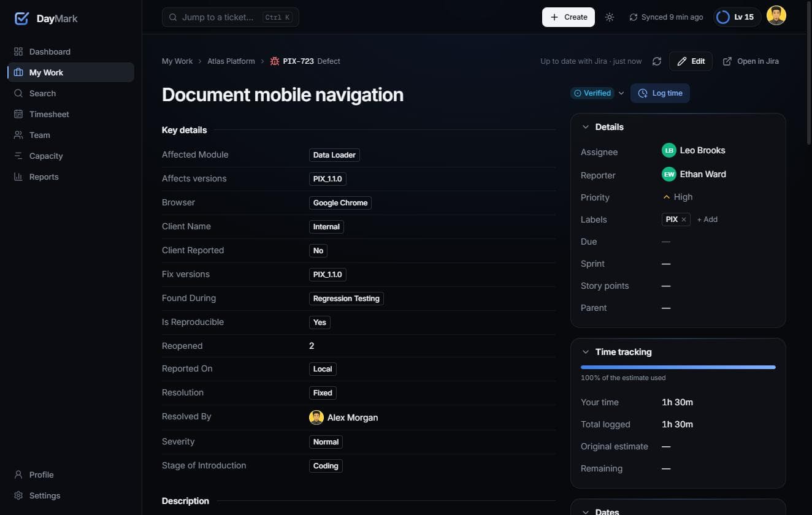Open Profile in the sidebar

(x=71, y=475)
